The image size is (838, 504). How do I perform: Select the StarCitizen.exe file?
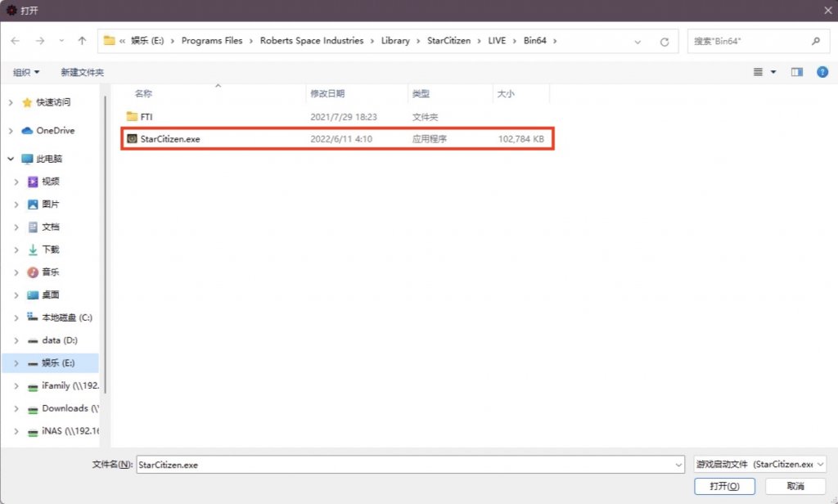pos(170,139)
